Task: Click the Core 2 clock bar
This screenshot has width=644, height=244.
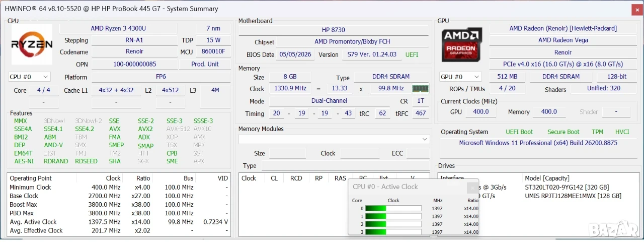Action: (393, 224)
